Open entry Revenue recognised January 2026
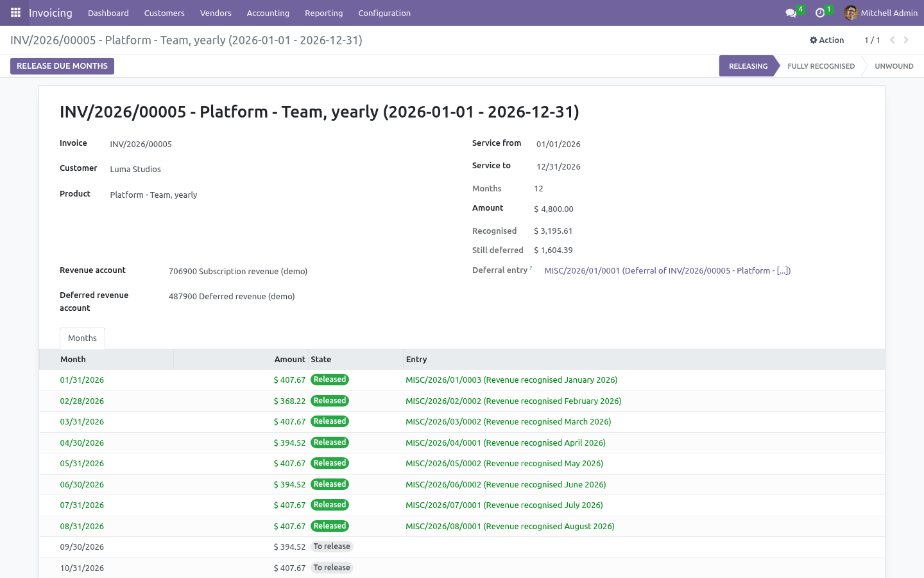The image size is (924, 578). click(511, 380)
